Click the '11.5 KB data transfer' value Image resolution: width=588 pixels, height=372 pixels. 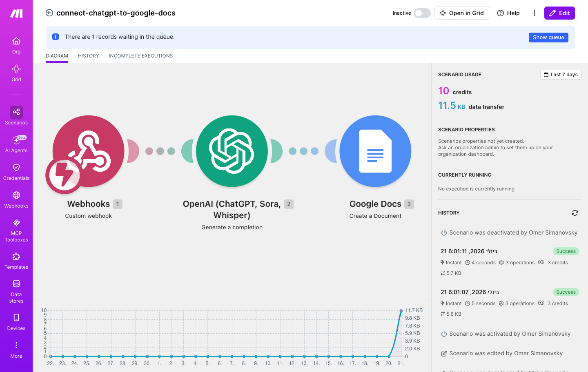(x=471, y=106)
